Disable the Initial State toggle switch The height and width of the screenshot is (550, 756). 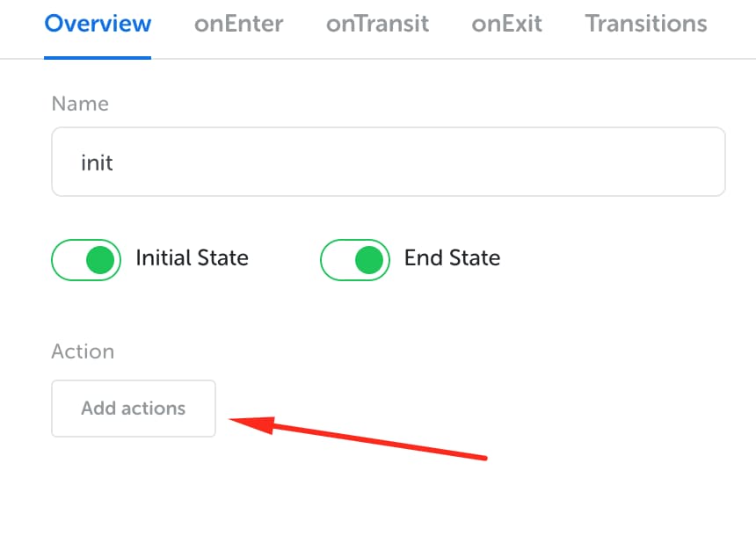pyautogui.click(x=86, y=260)
